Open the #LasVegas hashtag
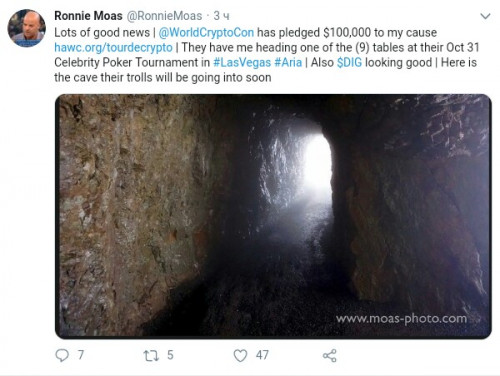The height and width of the screenshot is (376, 500). click(242, 62)
